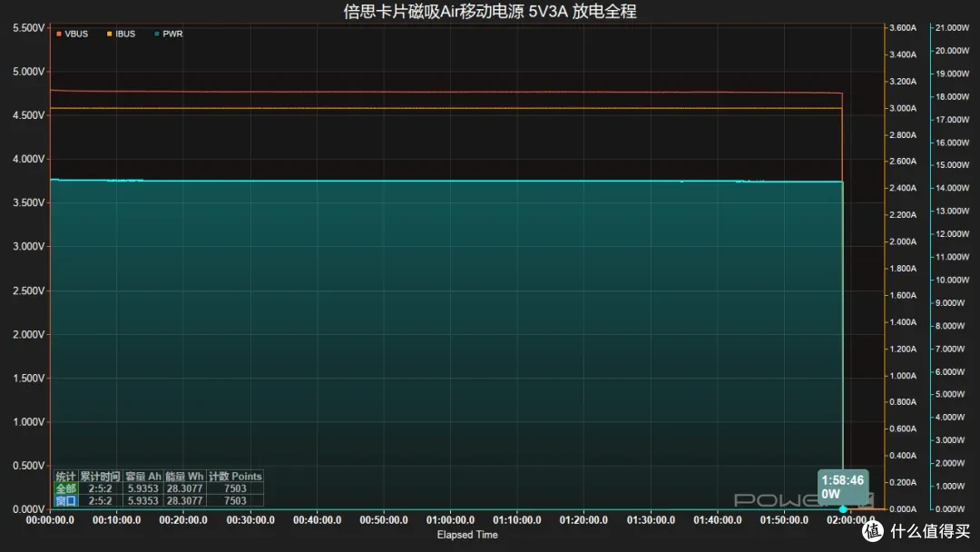Image resolution: width=980 pixels, height=552 pixels.
Task: Select the 全部 row label in statistics table
Action: (x=65, y=488)
